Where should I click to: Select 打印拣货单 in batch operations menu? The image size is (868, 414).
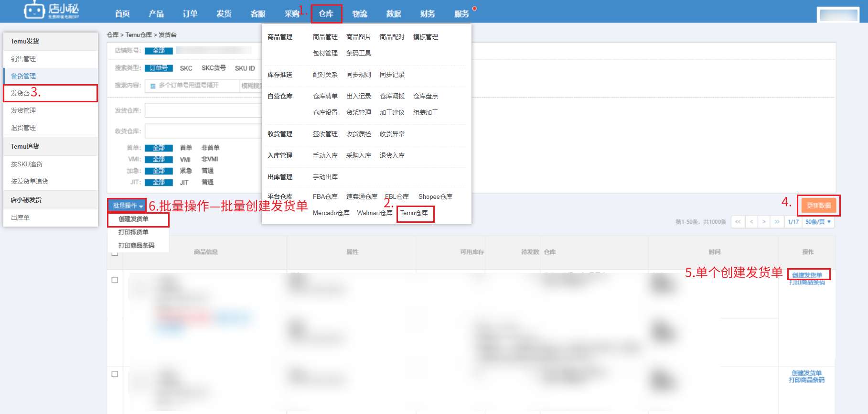[x=133, y=232]
